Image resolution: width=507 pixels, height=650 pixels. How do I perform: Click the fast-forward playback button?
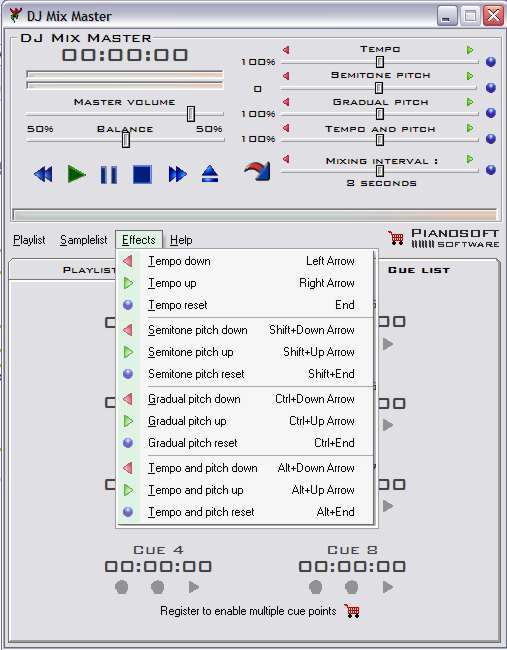177,174
